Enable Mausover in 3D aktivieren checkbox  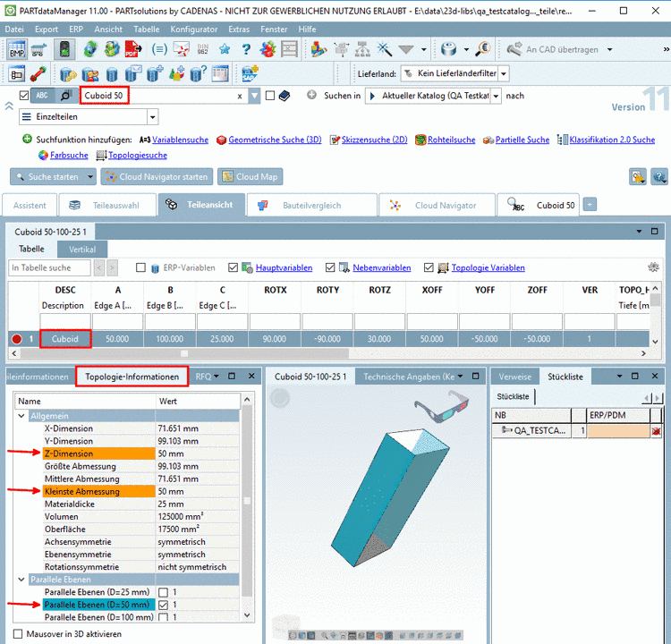coord(18,634)
